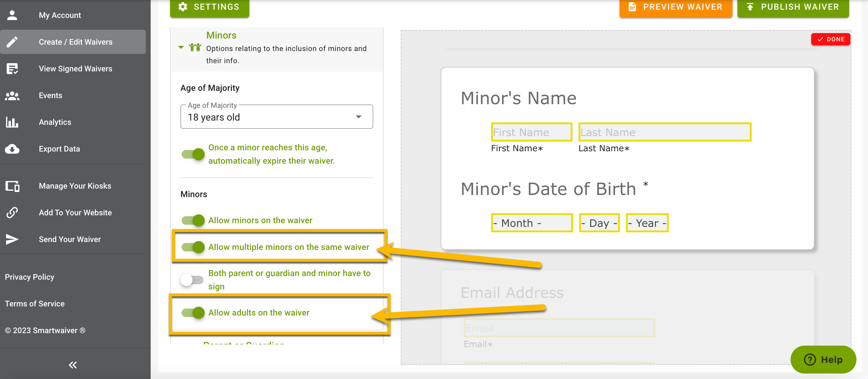Image resolution: width=868 pixels, height=379 pixels.
Task: Open My Account menu item
Action: (73, 15)
